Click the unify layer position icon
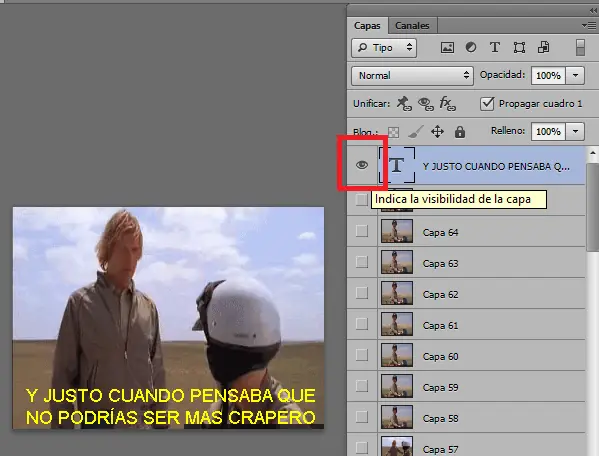 click(404, 103)
